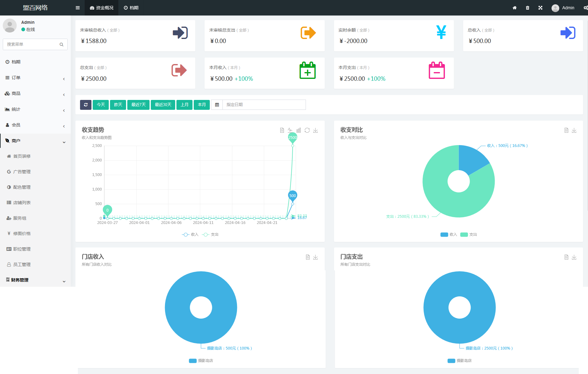The height and width of the screenshot is (374, 588).
Task: Click the hamburger menu toggle icon
Action: click(78, 8)
